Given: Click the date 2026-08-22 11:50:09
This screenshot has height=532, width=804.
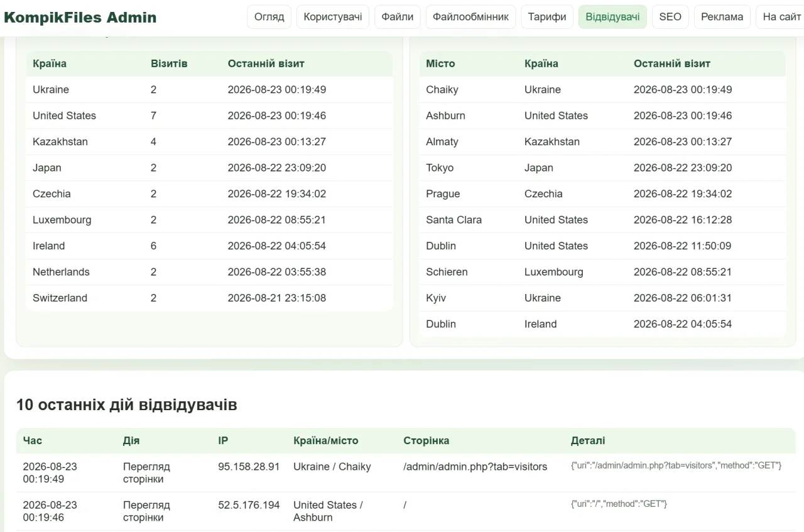Looking at the screenshot, I should click(x=683, y=246).
